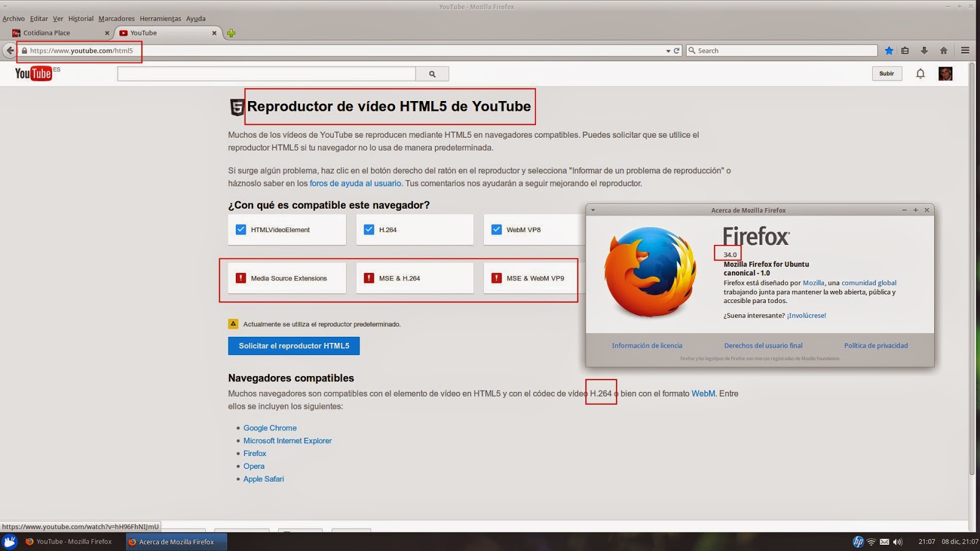Screen dimensions: 980x551
Task: Show bookmarks list icon in toolbar
Action: click(905, 50)
